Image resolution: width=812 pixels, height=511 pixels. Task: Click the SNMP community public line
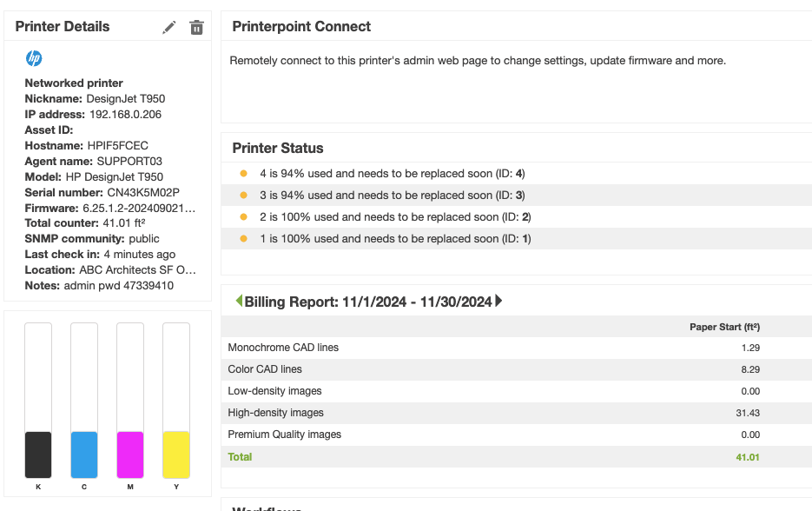(92, 238)
